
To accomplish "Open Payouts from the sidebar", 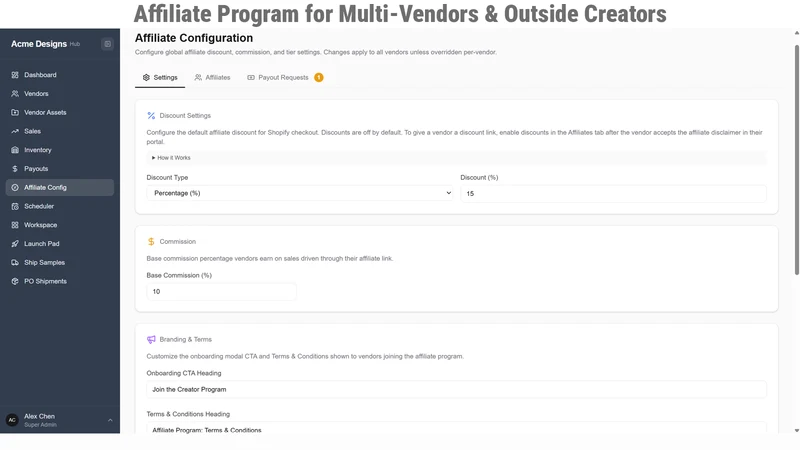I will [60, 169].
